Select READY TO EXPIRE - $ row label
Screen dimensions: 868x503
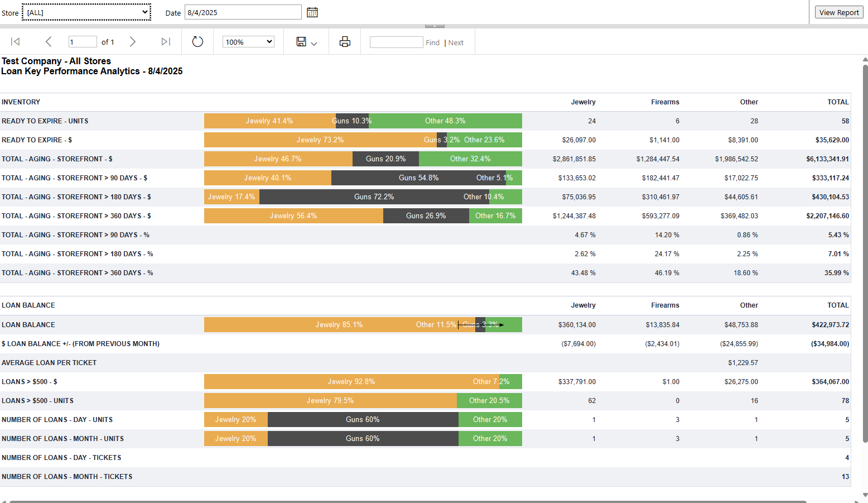(37, 140)
